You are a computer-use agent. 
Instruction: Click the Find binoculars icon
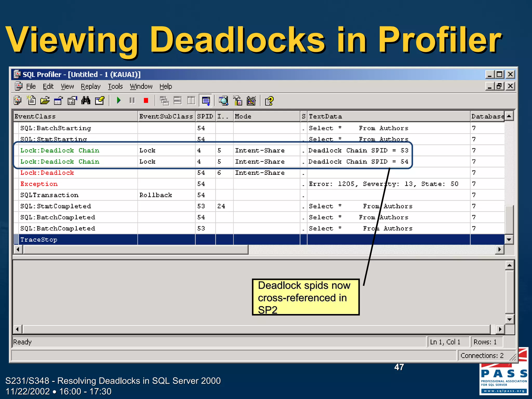click(x=86, y=101)
